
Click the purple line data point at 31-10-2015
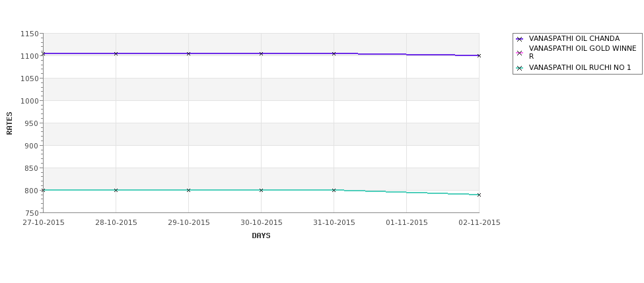coord(334,53)
